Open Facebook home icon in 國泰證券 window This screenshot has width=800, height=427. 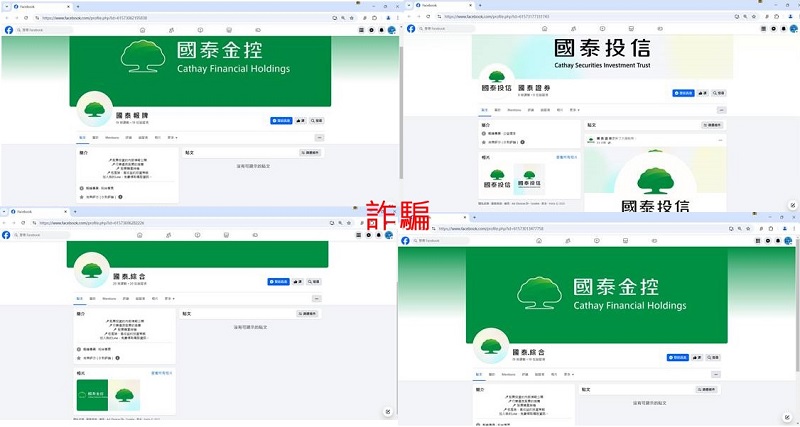pos(544,29)
